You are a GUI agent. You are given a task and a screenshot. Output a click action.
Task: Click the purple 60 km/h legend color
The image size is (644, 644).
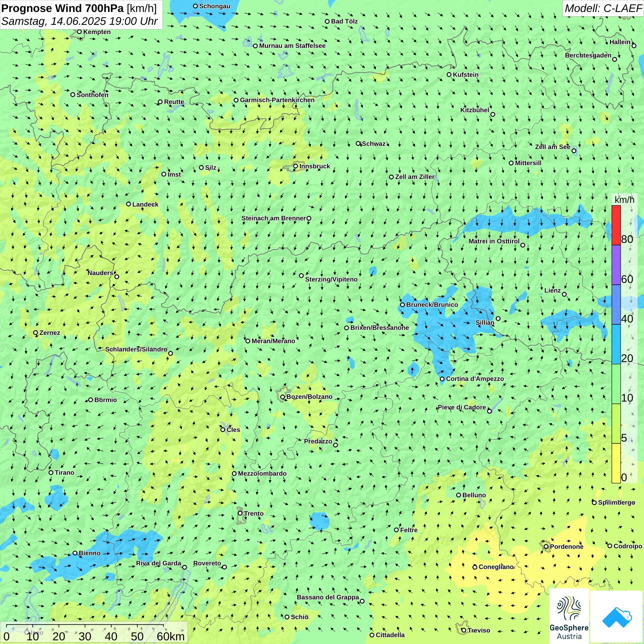pyautogui.click(x=616, y=265)
